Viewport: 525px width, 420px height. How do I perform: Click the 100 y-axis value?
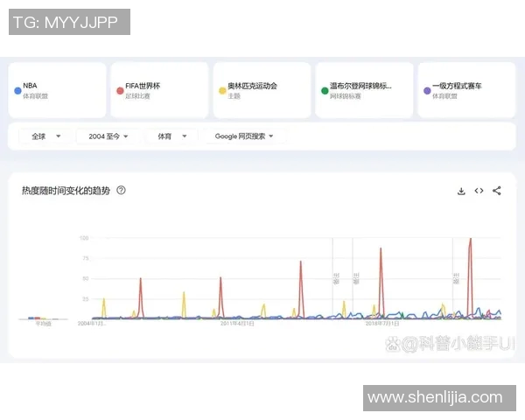pos(84,238)
